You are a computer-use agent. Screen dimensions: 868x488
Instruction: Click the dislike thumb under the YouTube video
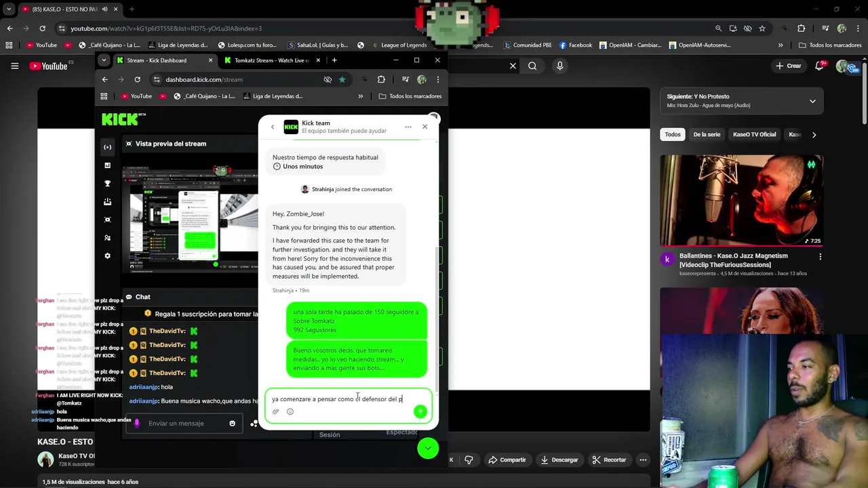point(469,460)
